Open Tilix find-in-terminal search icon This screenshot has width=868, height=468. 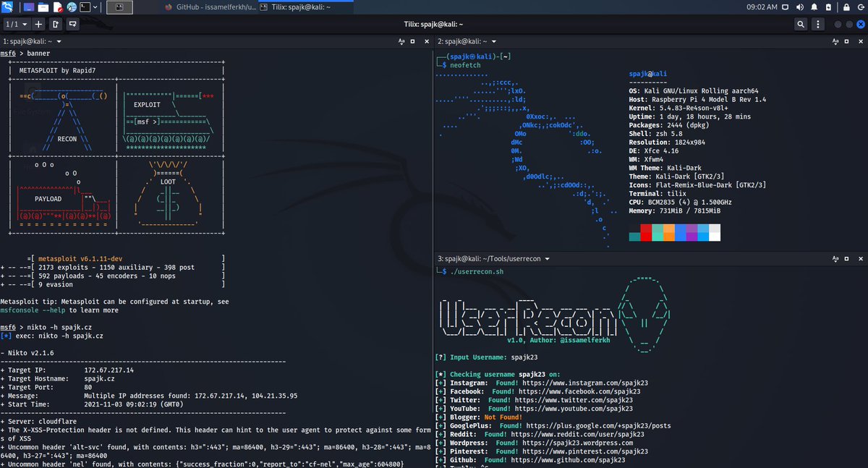pyautogui.click(x=801, y=24)
